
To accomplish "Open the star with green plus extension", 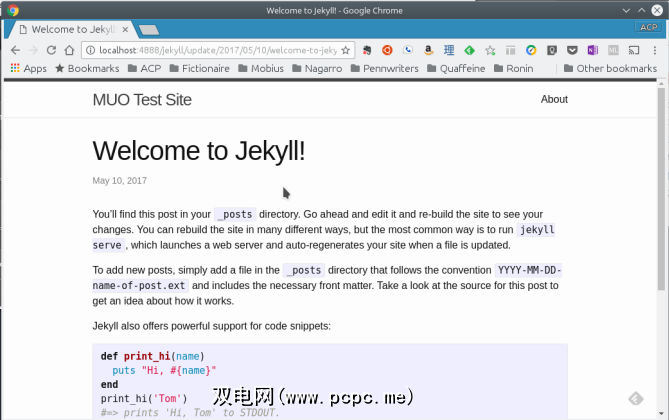I will [x=490, y=50].
